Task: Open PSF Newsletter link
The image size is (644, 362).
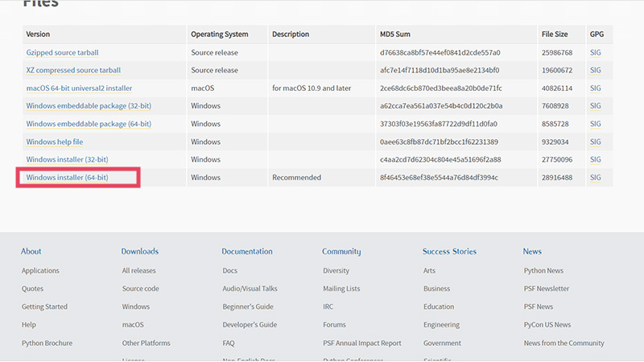Action: [x=547, y=289]
